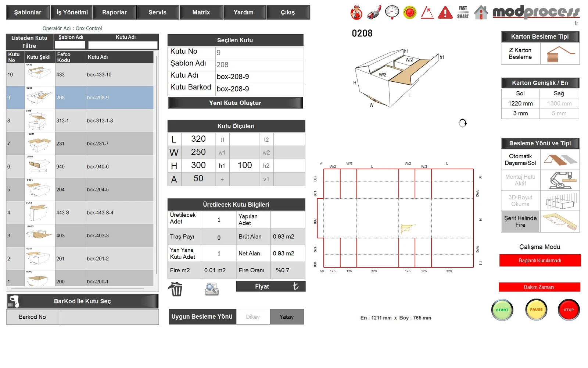Click Yeni Kutu Oluştur button
This screenshot has width=588, height=368.
[x=235, y=103]
